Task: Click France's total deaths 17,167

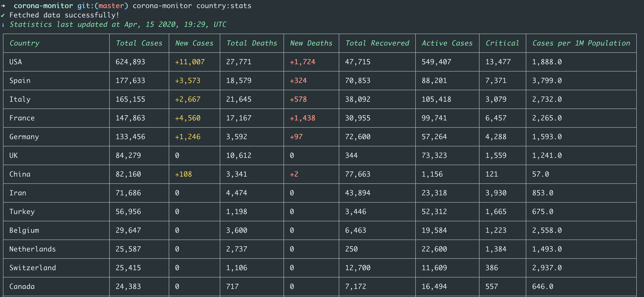Action: (x=238, y=118)
